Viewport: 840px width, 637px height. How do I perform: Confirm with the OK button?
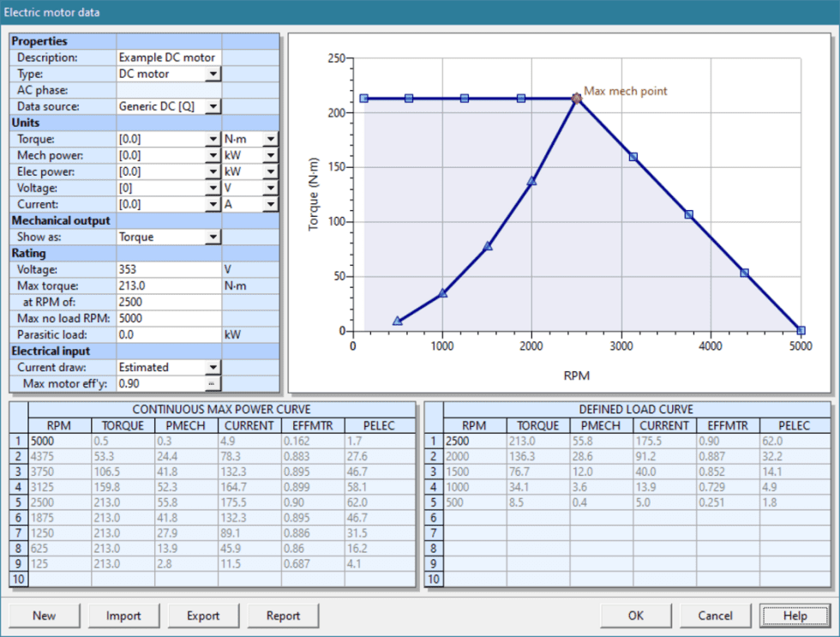coord(635,616)
